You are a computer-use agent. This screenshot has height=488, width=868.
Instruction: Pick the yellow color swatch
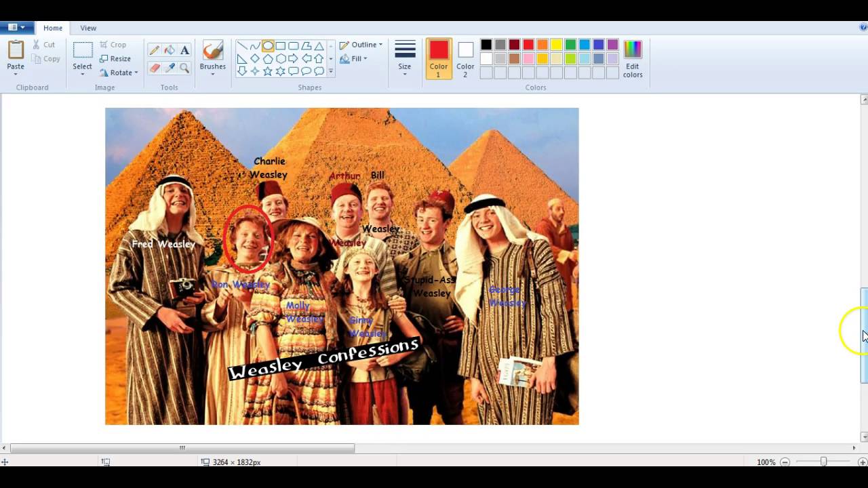[x=556, y=45]
